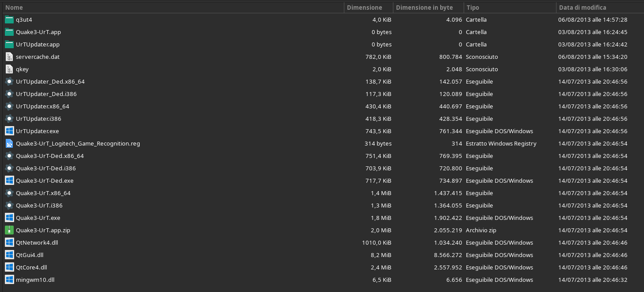Screen dimensions: 644x292
Task: Click the UrTUpdater.app folder icon
Action: point(9,44)
